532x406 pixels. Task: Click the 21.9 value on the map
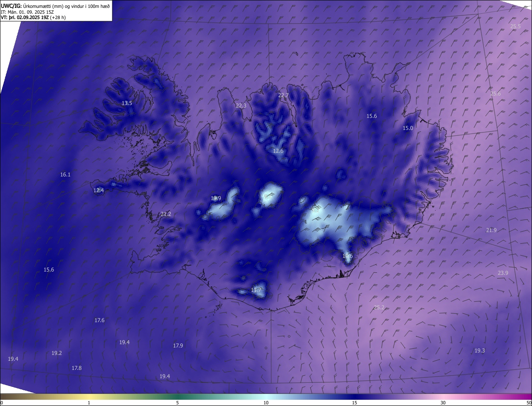[x=491, y=230]
